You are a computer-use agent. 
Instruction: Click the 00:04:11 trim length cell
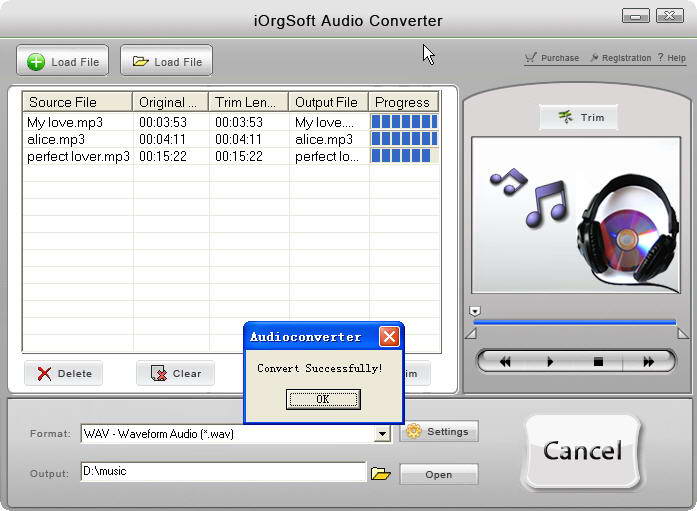point(239,140)
